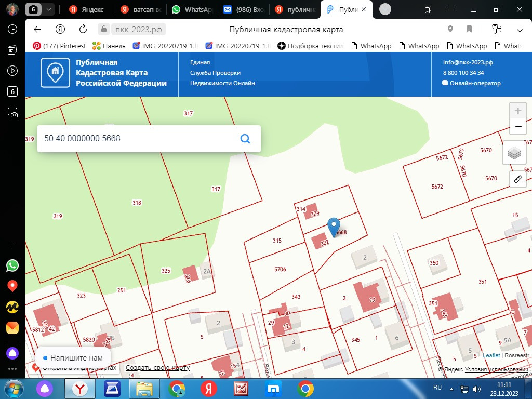Activate the ruler measurement tool

pyautogui.click(x=518, y=179)
